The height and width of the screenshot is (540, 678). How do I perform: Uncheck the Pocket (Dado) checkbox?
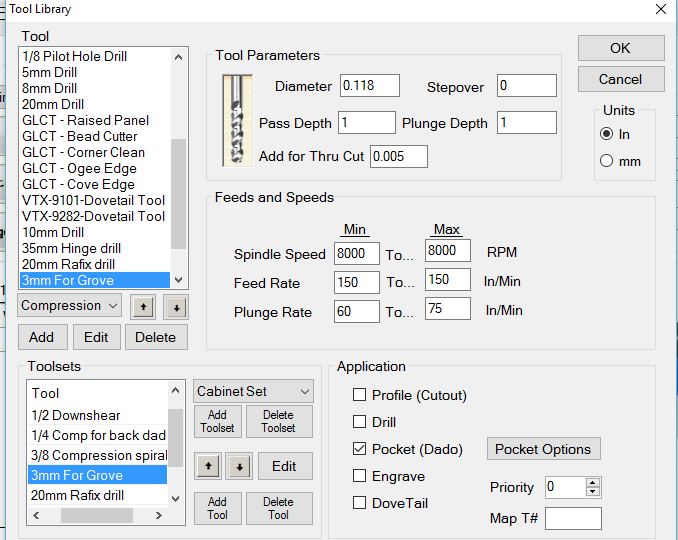pyautogui.click(x=360, y=449)
